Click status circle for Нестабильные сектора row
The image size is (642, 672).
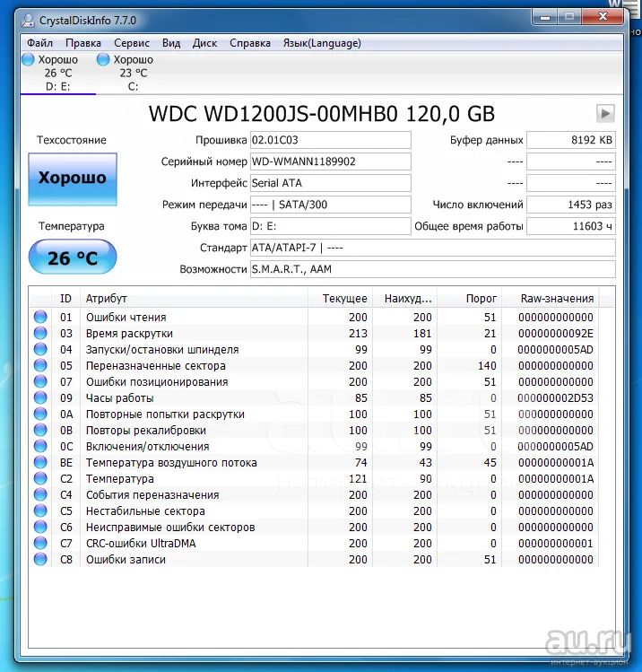click(40, 511)
